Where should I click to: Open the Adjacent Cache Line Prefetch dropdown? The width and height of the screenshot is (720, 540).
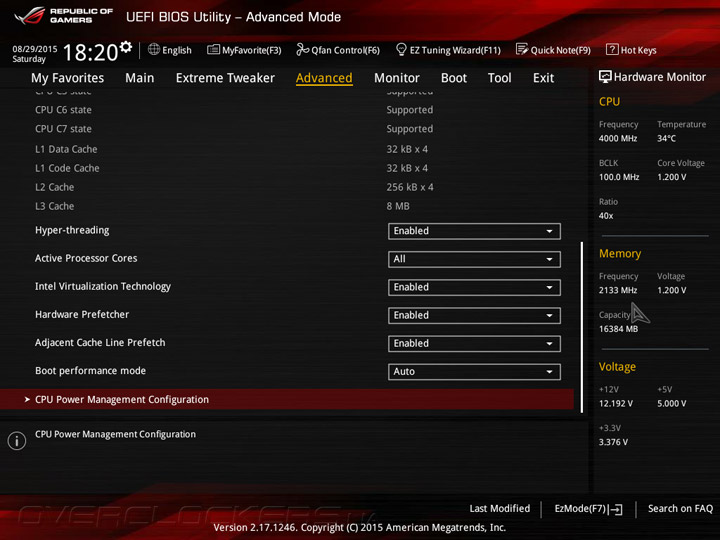point(474,343)
